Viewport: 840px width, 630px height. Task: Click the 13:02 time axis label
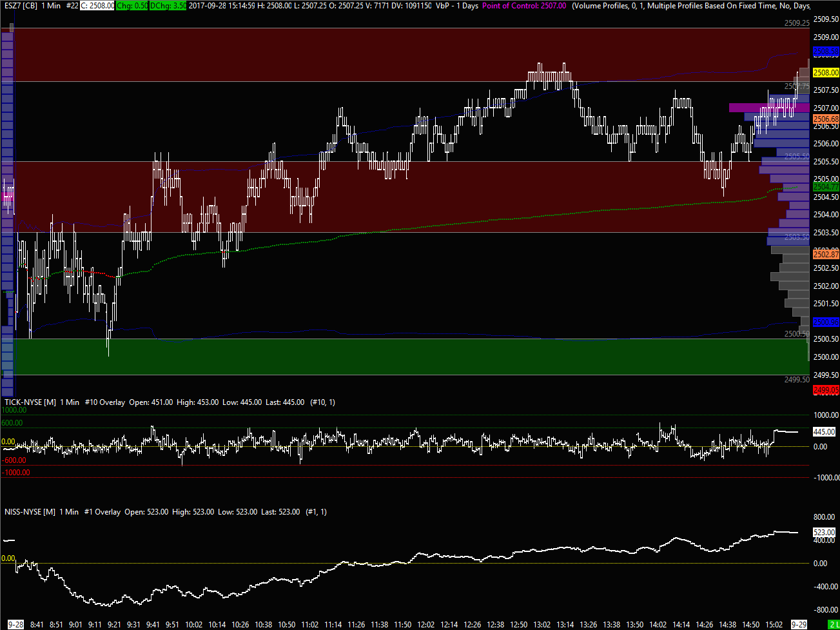point(542,624)
